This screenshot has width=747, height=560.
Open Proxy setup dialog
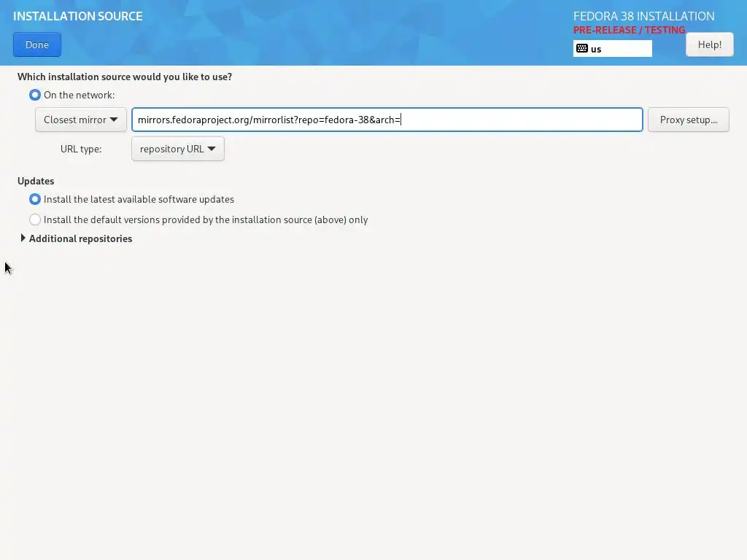tap(689, 120)
